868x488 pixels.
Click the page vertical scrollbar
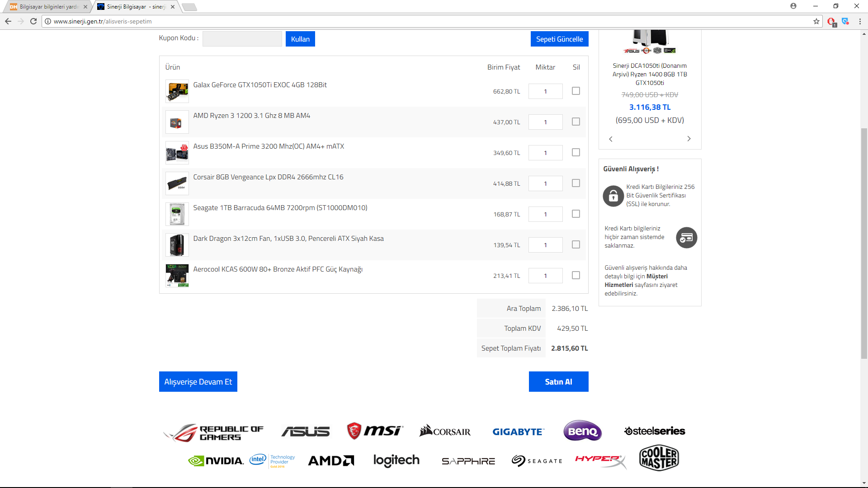(x=864, y=243)
